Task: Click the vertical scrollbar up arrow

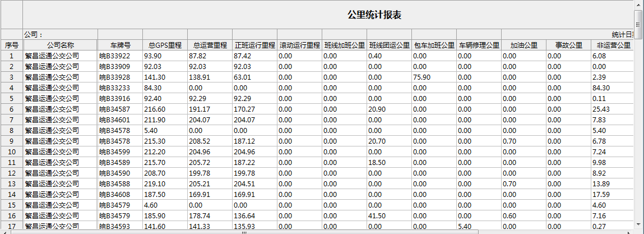Action: click(x=639, y=4)
